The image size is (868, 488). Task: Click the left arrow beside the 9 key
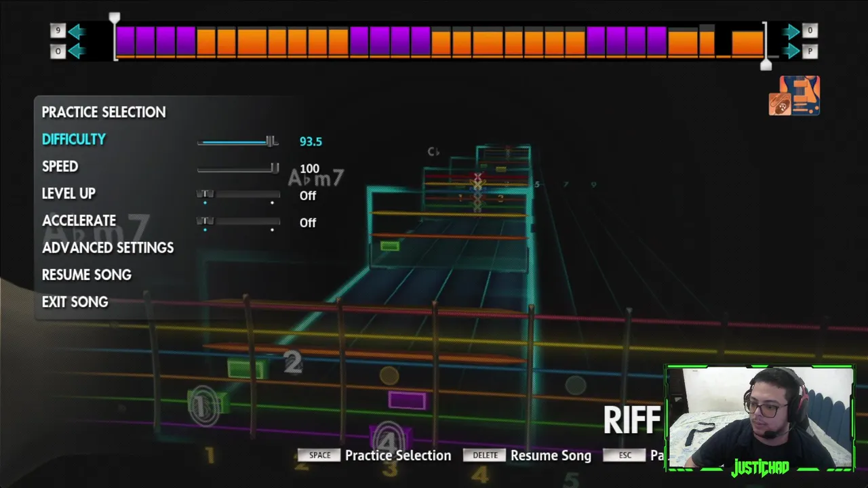(x=76, y=31)
